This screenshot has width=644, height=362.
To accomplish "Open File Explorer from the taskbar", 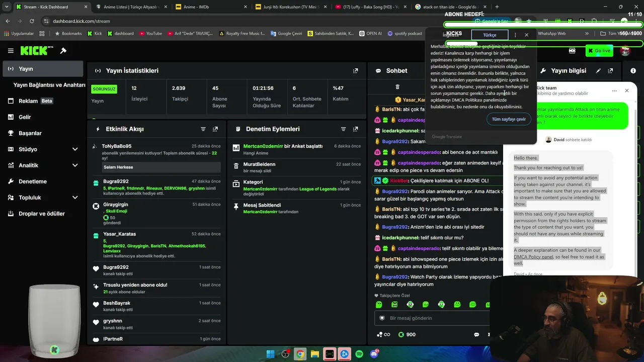I will (x=315, y=354).
